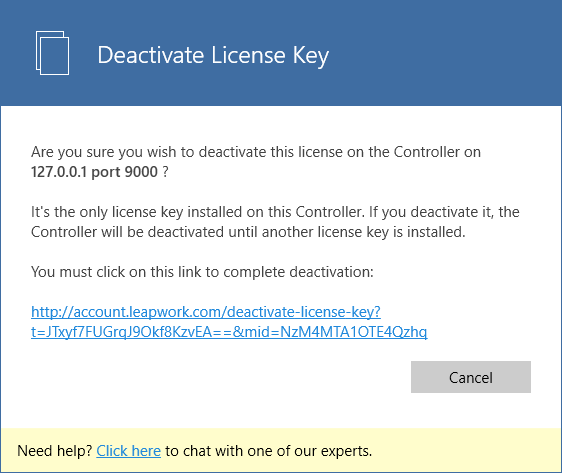This screenshot has height=473, width=562.
Task: Open the account.leapwork.com deactivate-license-key link
Action: click(x=229, y=322)
